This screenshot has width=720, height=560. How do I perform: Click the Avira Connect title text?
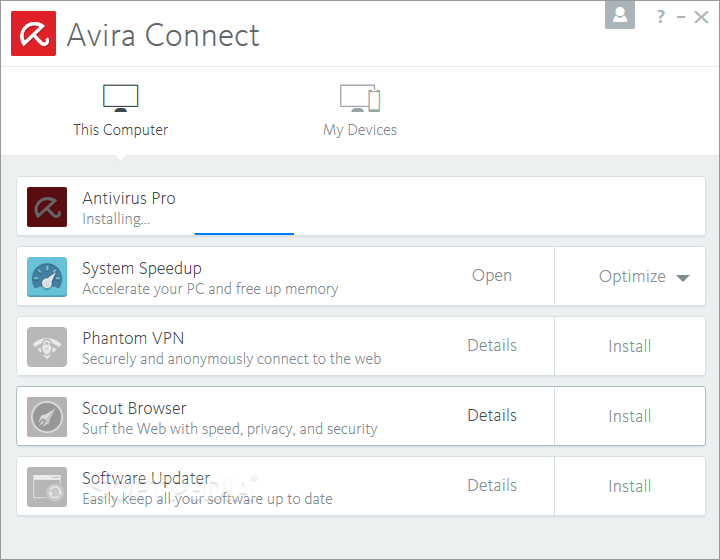[x=163, y=35]
